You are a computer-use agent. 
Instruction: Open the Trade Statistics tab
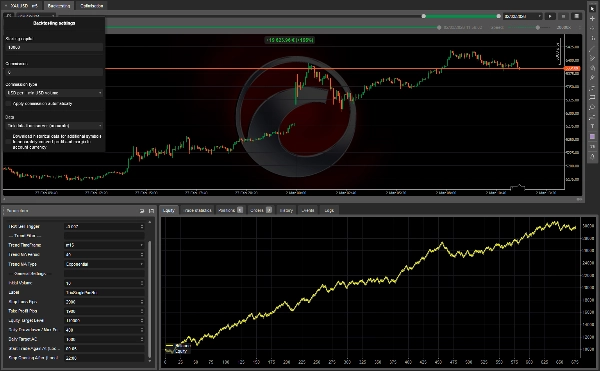(197, 210)
